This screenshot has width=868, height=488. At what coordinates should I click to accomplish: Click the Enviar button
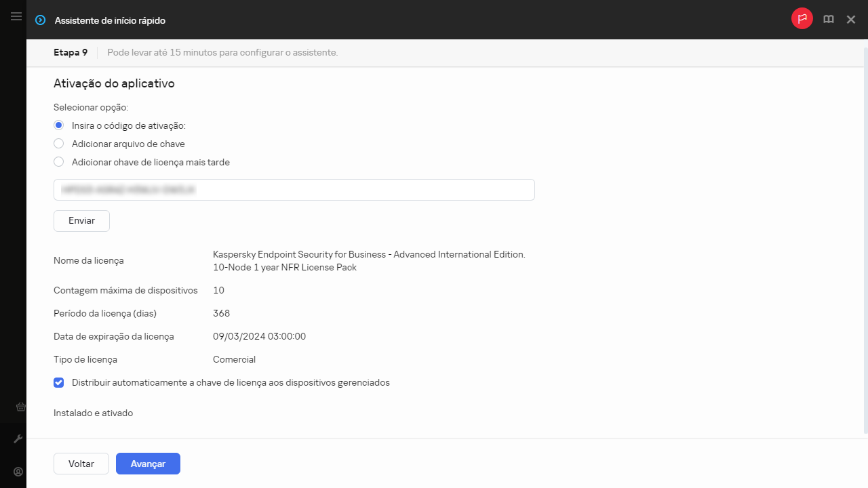[81, 221]
